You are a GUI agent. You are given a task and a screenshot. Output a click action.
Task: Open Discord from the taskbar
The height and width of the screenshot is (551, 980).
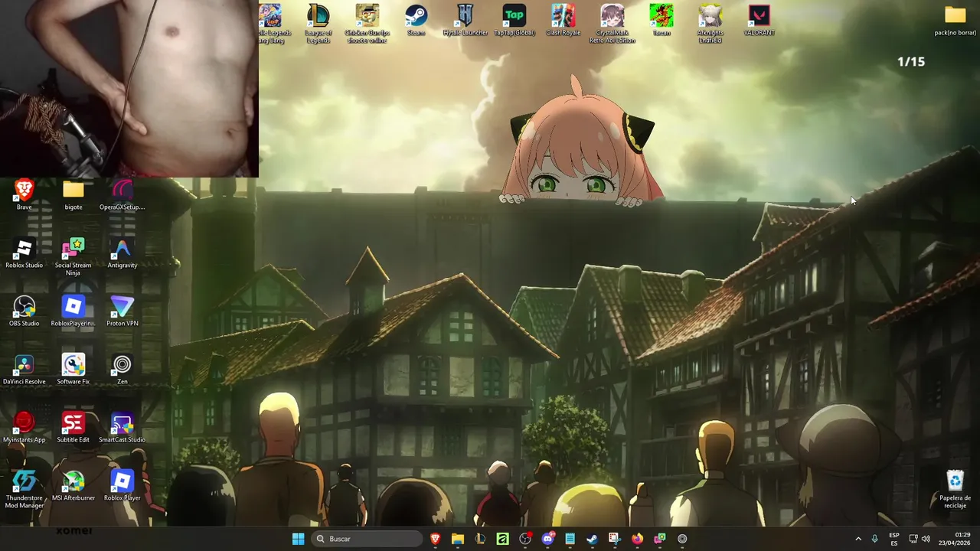click(x=547, y=539)
